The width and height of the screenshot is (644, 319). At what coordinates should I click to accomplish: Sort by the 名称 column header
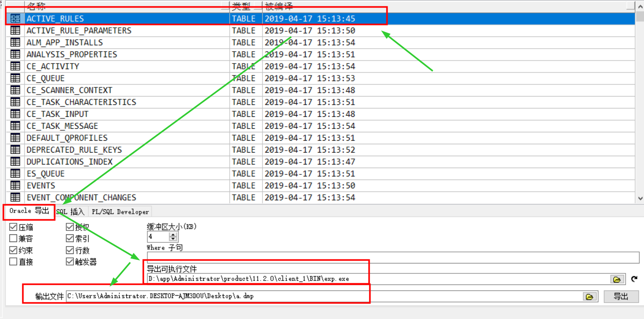pyautogui.click(x=127, y=6)
